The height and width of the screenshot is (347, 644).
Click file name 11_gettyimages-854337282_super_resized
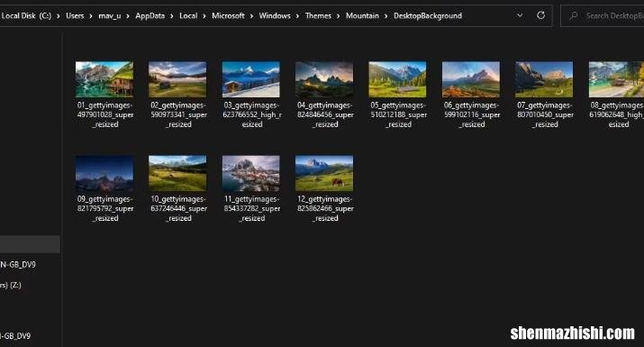tap(252, 208)
